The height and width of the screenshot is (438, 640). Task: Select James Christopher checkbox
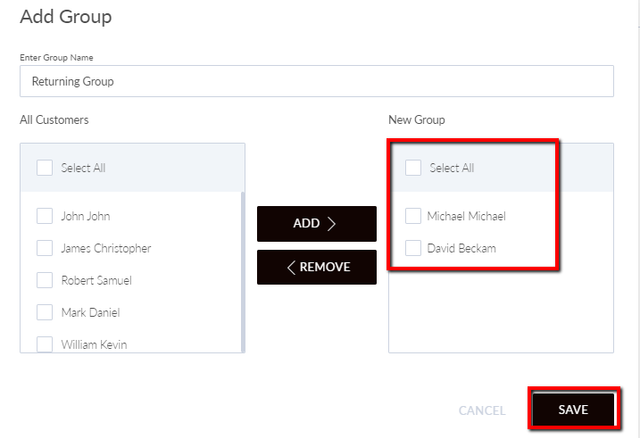pyautogui.click(x=44, y=248)
